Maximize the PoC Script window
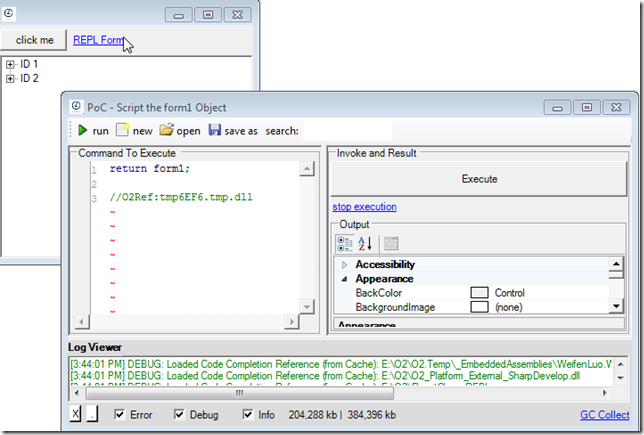The image size is (644, 435). point(586,107)
